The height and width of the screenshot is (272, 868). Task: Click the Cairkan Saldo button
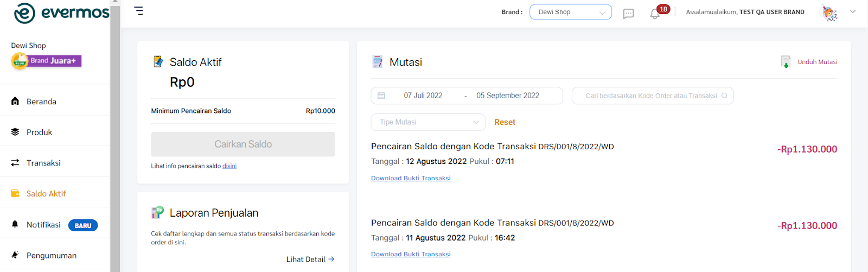243,144
